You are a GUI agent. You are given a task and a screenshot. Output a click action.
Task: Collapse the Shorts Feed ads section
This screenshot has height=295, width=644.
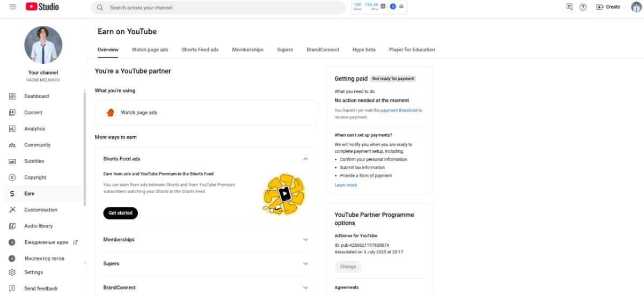point(305,159)
